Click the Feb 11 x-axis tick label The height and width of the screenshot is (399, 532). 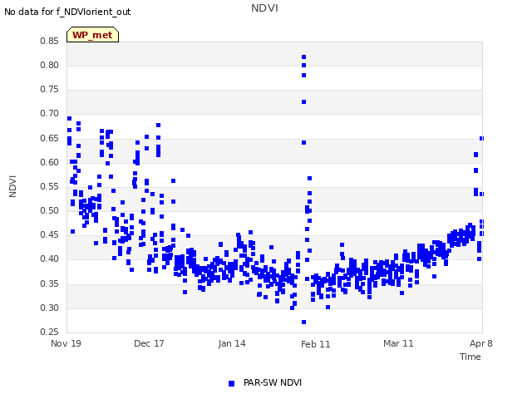(x=316, y=344)
